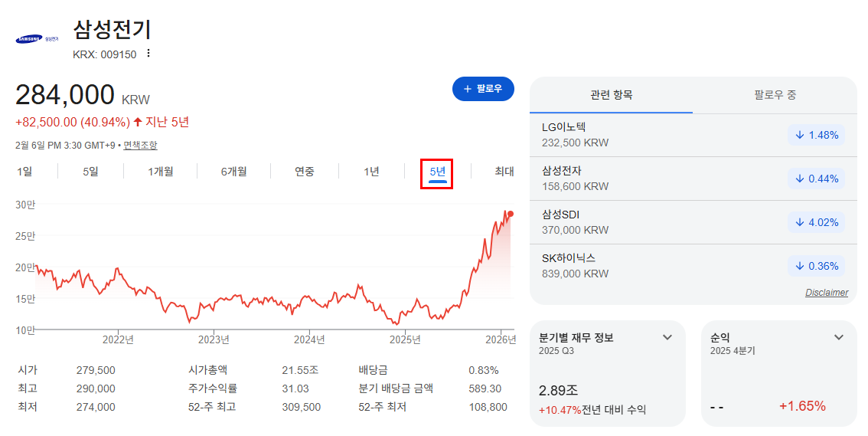The height and width of the screenshot is (436, 868).
Task: Open the 삼성전자 related stock row
Action: pos(693,179)
